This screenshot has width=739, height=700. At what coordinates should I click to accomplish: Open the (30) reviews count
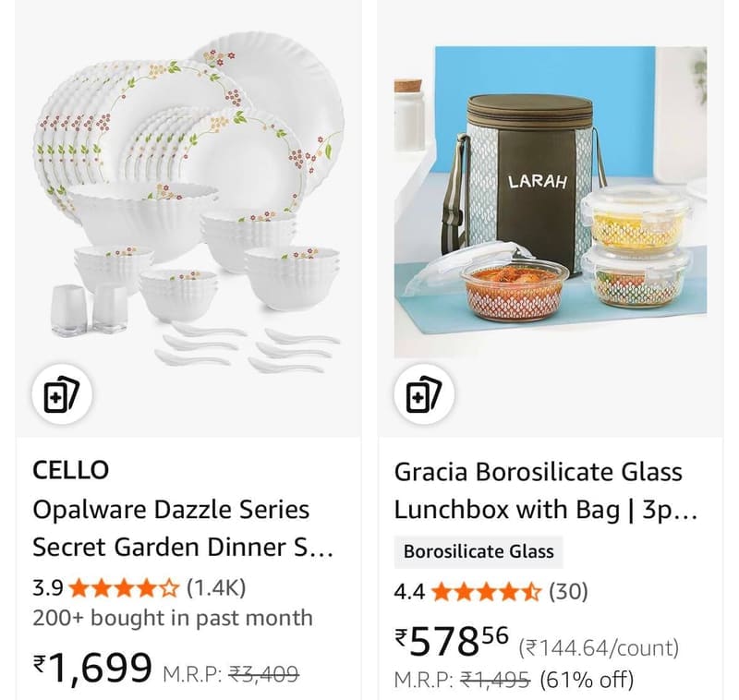coord(568,591)
